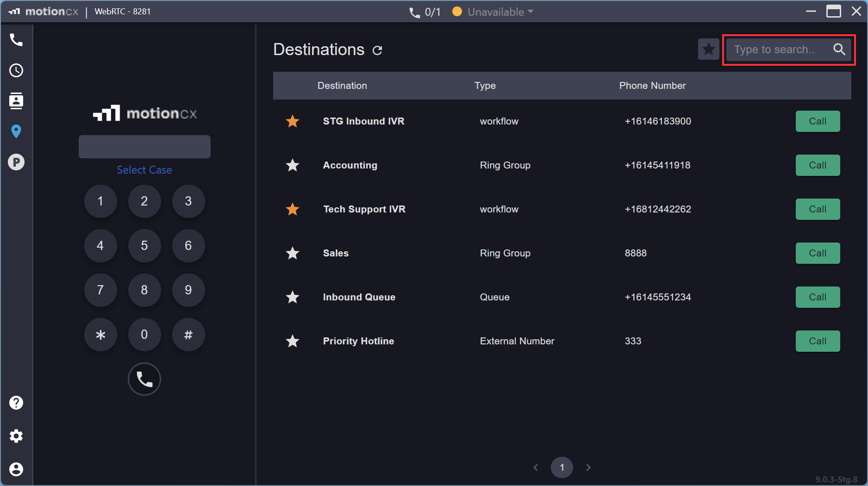Click the dialer number input field

coord(144,147)
